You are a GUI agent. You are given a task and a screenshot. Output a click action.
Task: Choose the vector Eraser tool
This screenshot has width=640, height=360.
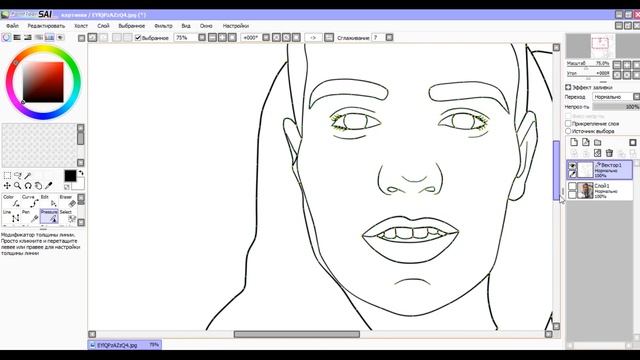(68, 201)
